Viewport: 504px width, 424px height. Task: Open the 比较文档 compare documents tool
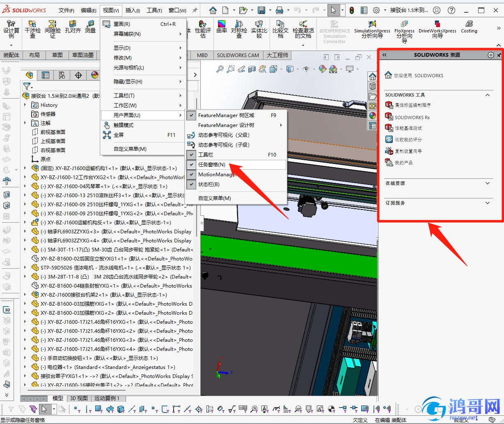[x=280, y=30]
